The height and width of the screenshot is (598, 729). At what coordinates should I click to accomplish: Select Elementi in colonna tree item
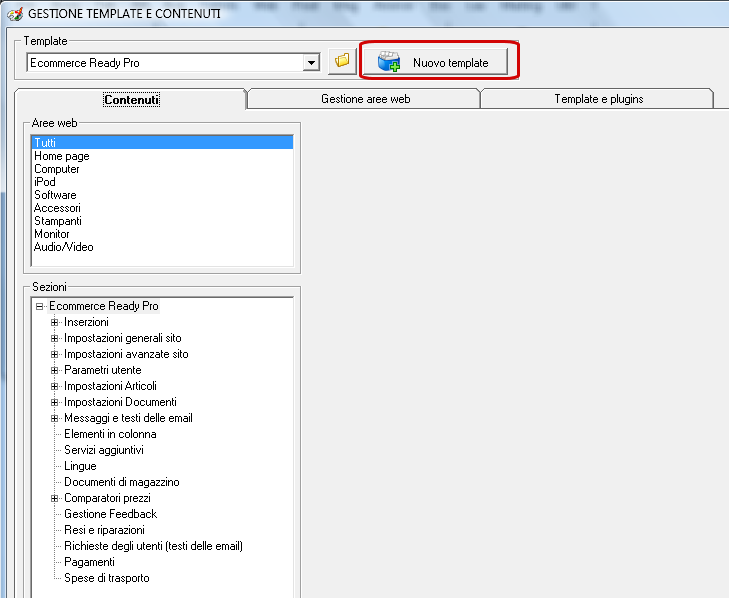[x=110, y=434]
